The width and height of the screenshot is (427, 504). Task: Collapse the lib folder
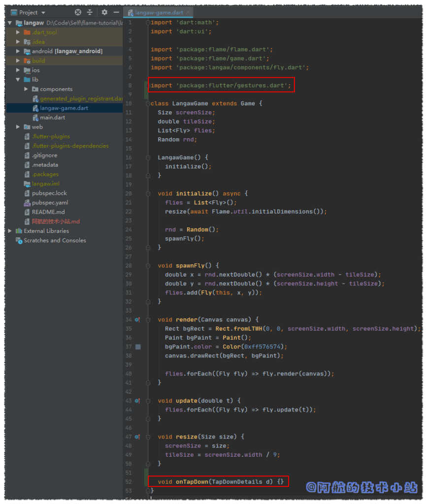[x=19, y=80]
